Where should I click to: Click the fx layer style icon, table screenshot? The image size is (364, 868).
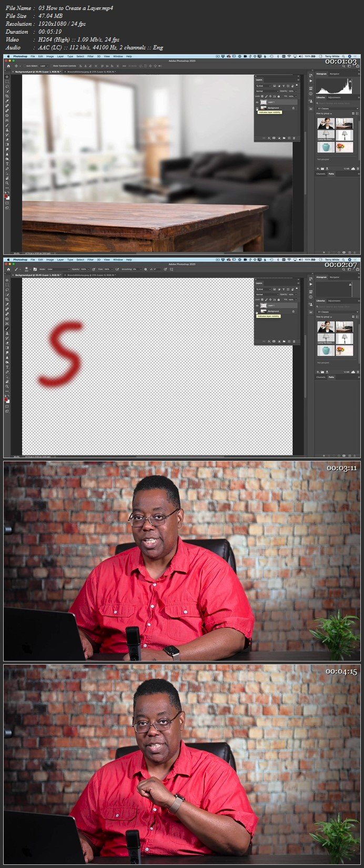(269, 138)
